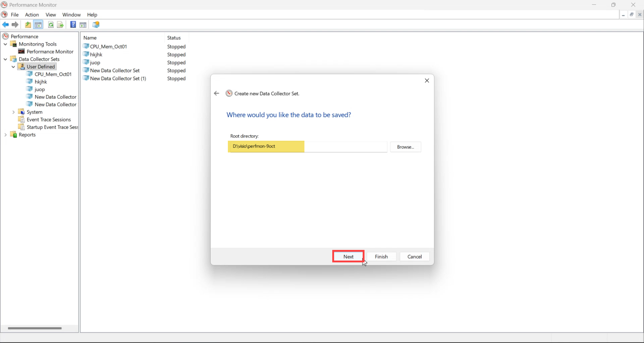Click the Forward arrow toolbar icon

pos(15,25)
